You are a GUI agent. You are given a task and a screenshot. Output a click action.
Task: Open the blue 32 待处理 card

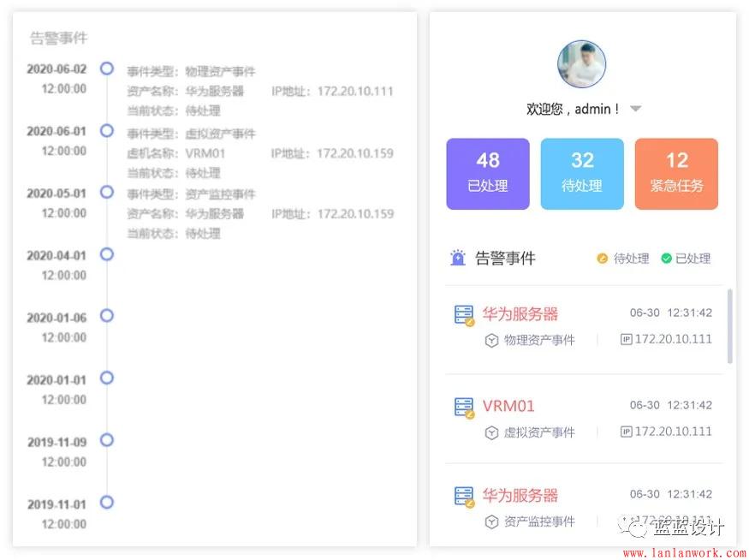(x=582, y=174)
